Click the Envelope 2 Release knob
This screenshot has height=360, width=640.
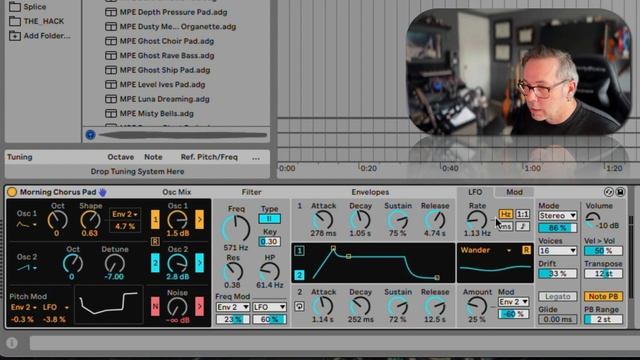tap(435, 307)
